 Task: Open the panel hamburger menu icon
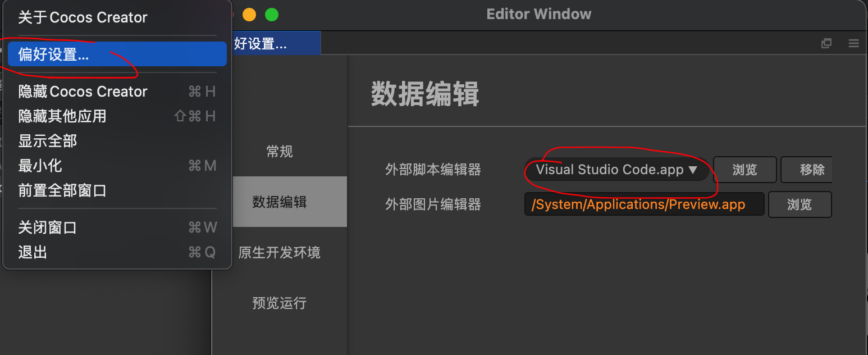[853, 44]
